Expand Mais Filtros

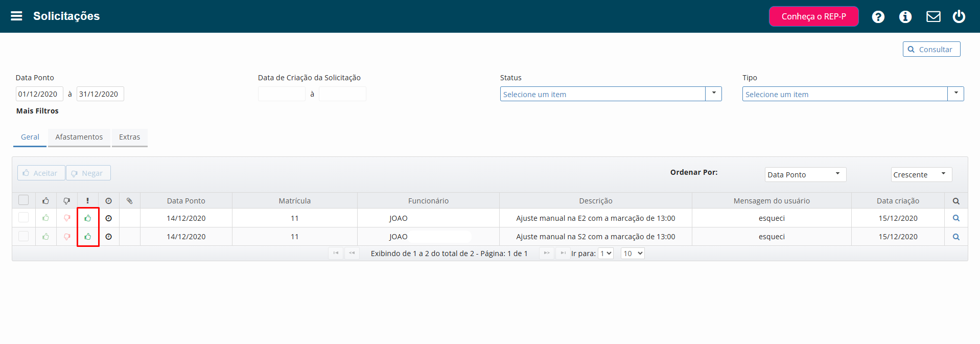[x=37, y=111]
